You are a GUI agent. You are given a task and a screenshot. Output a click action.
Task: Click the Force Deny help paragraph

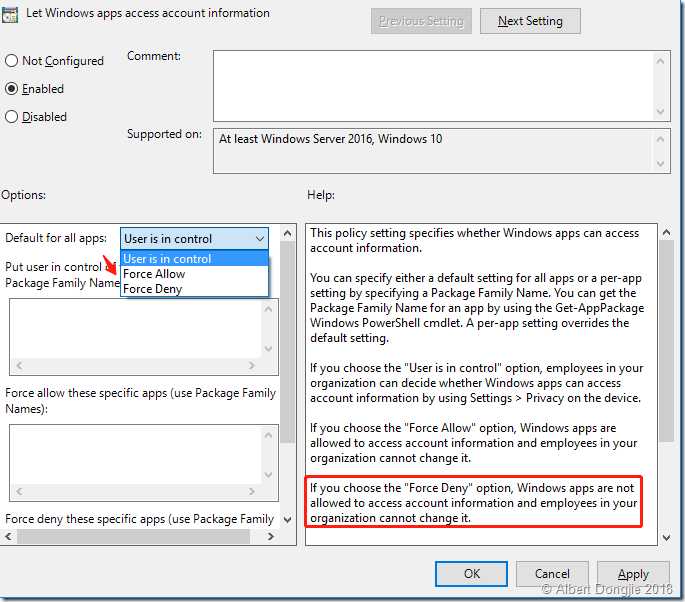click(x=474, y=503)
